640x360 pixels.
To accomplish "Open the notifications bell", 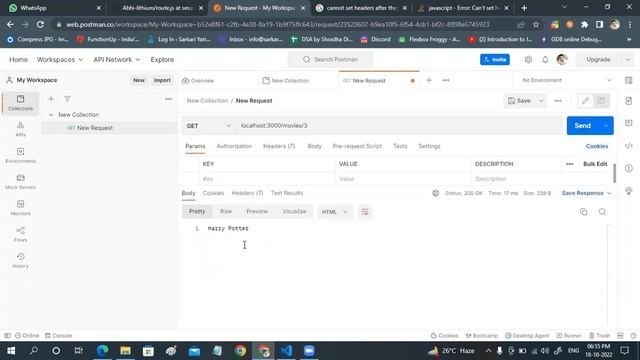I will click(x=545, y=60).
